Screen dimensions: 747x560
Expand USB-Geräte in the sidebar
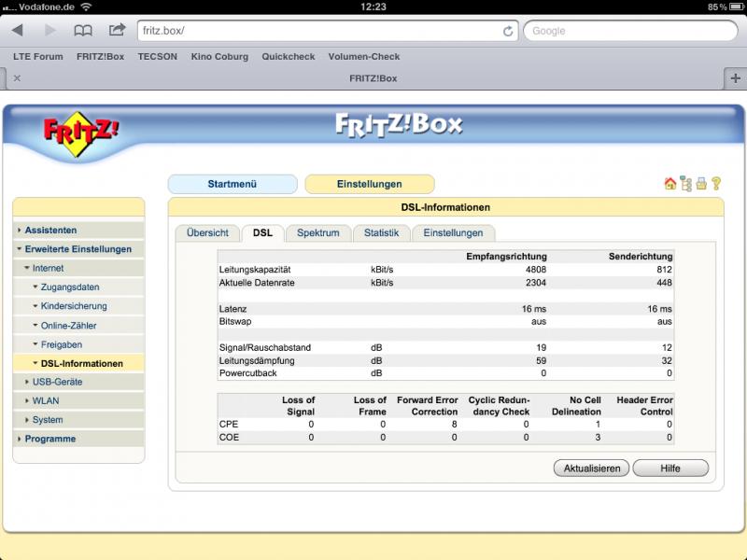tap(78, 382)
